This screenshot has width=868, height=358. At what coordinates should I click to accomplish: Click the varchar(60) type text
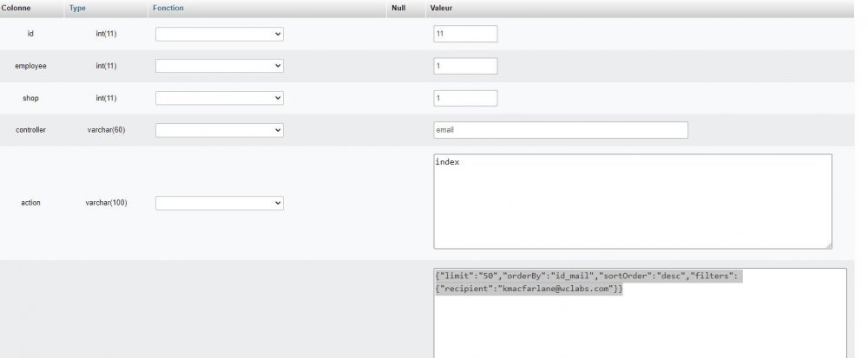pyautogui.click(x=106, y=130)
